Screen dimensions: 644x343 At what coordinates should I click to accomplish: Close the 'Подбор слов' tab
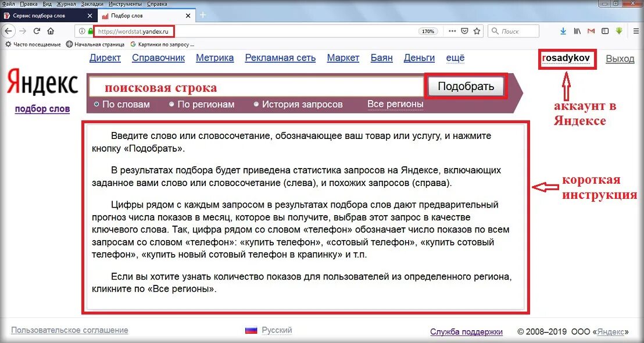(x=188, y=16)
